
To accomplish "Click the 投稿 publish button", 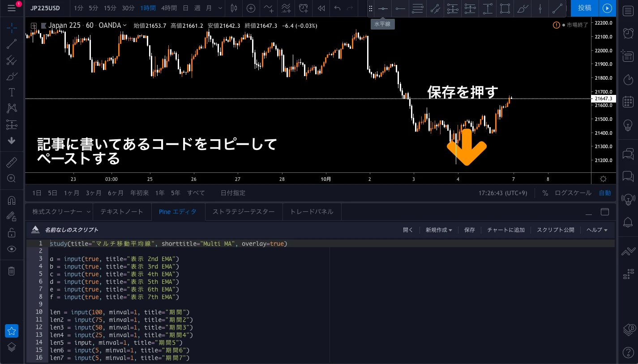I will (x=584, y=8).
